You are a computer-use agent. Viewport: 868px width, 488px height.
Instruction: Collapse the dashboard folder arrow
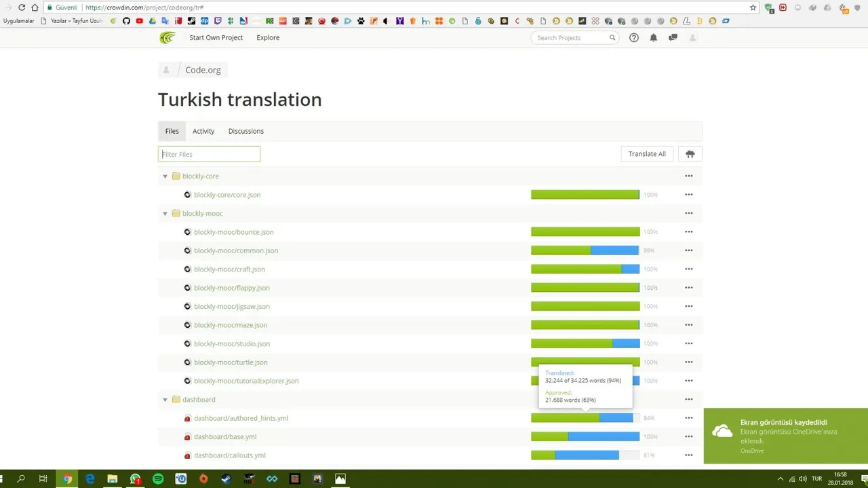(x=165, y=400)
